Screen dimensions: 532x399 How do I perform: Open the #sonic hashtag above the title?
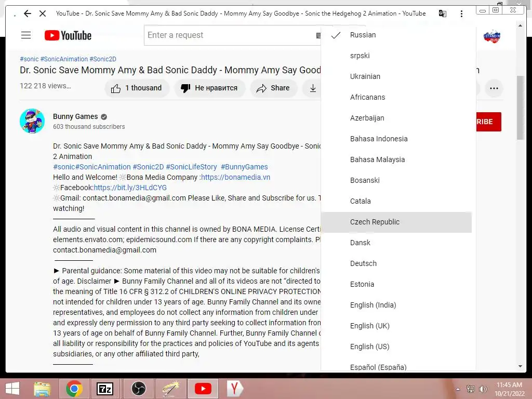pos(29,59)
